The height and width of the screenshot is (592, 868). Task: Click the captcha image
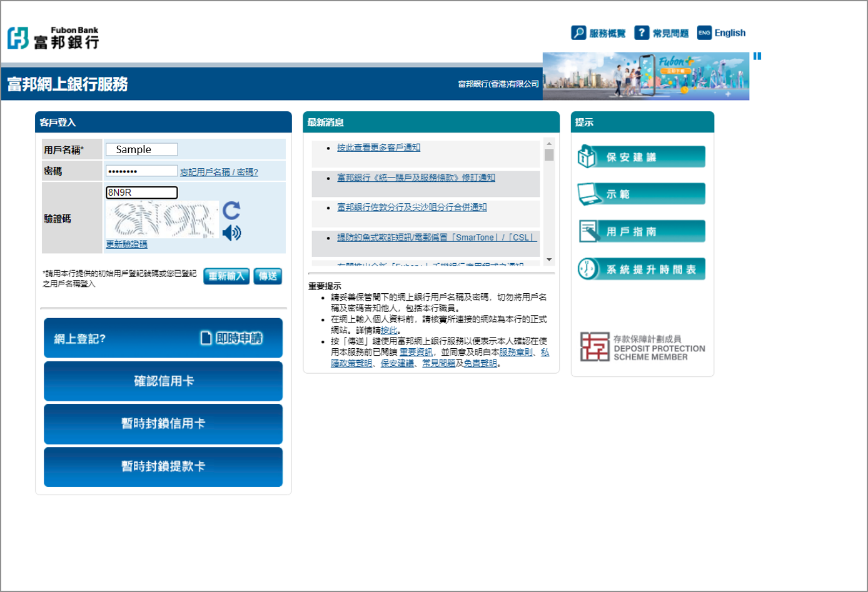(163, 219)
